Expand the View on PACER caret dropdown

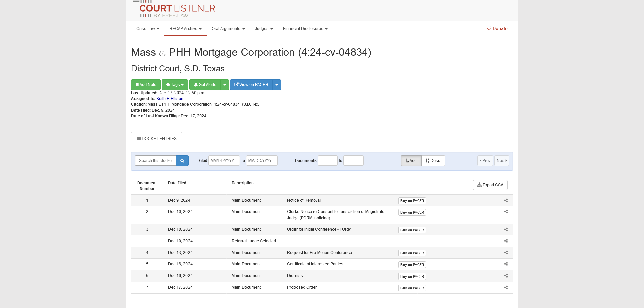point(277,85)
